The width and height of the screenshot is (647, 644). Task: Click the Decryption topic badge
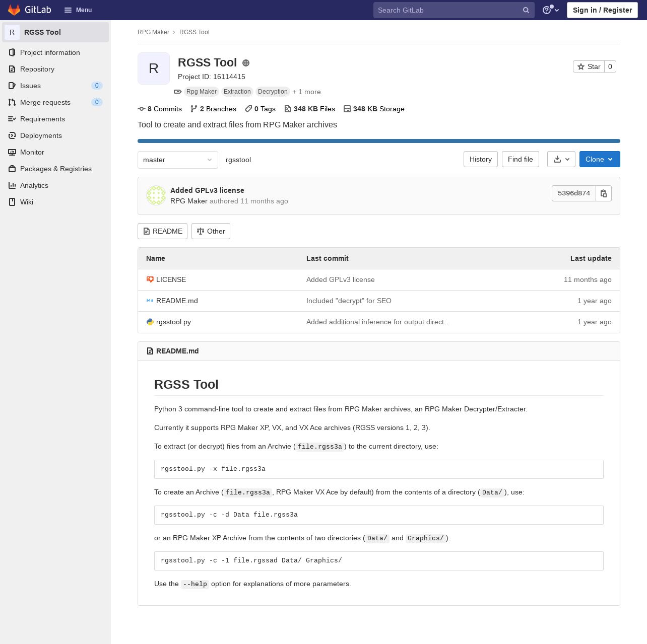273,92
